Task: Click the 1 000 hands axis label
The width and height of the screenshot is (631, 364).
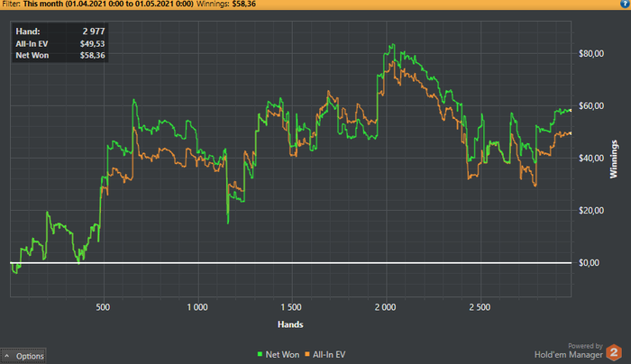Action: click(197, 307)
